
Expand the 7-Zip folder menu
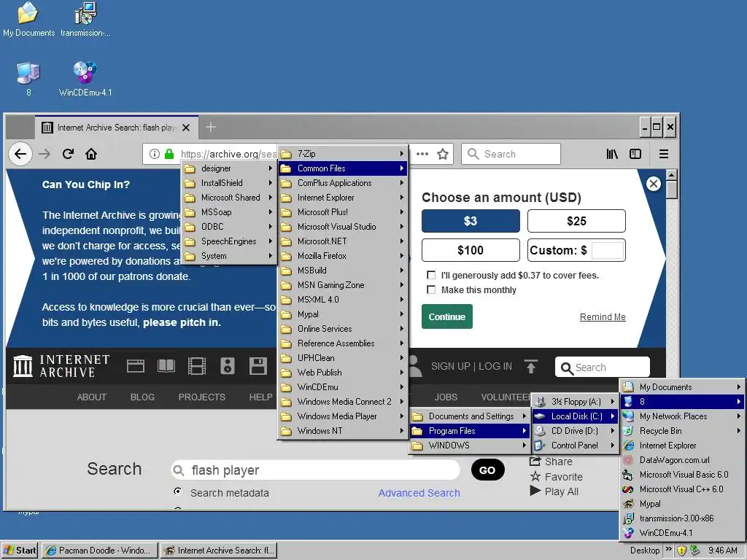[x=343, y=154]
